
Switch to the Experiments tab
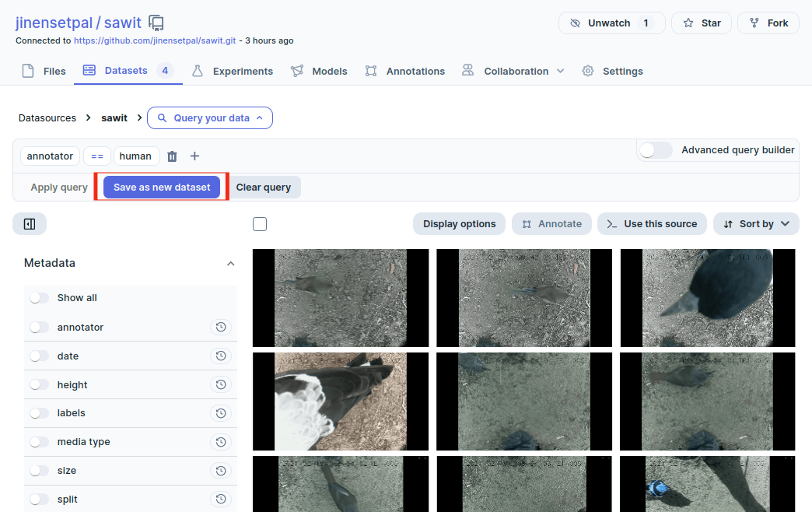[233, 71]
